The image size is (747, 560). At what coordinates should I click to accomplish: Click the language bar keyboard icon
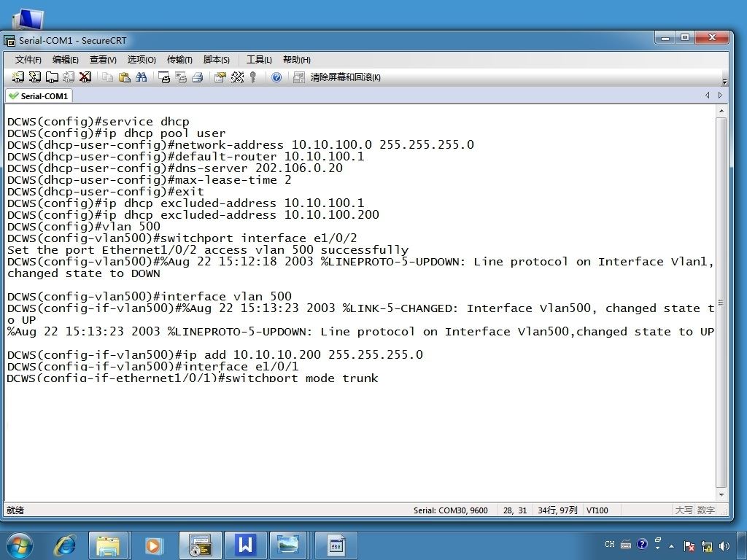click(x=626, y=544)
